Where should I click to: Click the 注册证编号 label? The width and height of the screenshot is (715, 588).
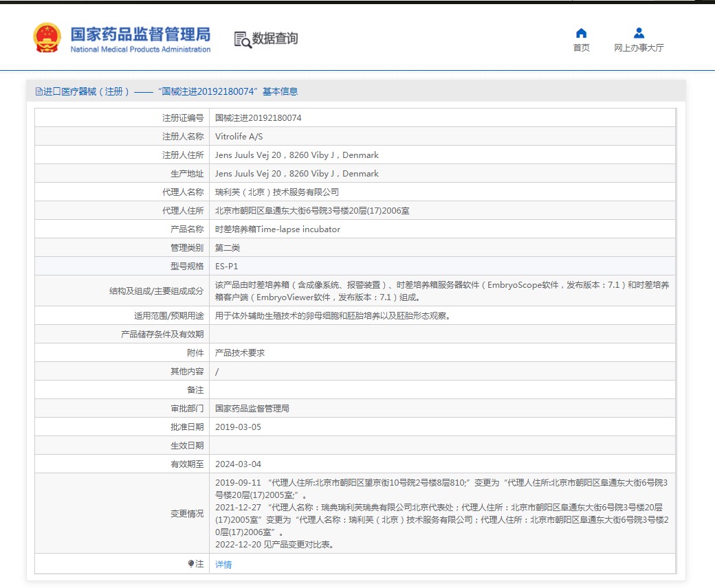point(183,118)
